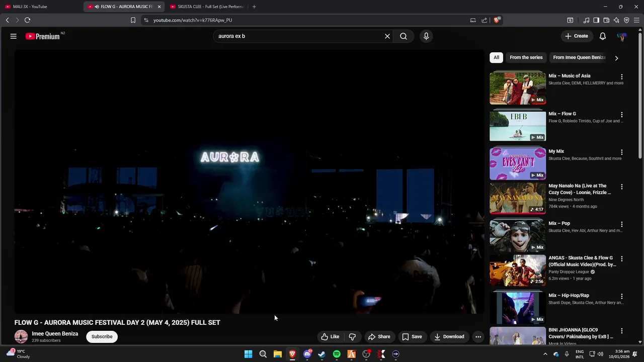Open the account avatar menu

click(x=622, y=36)
